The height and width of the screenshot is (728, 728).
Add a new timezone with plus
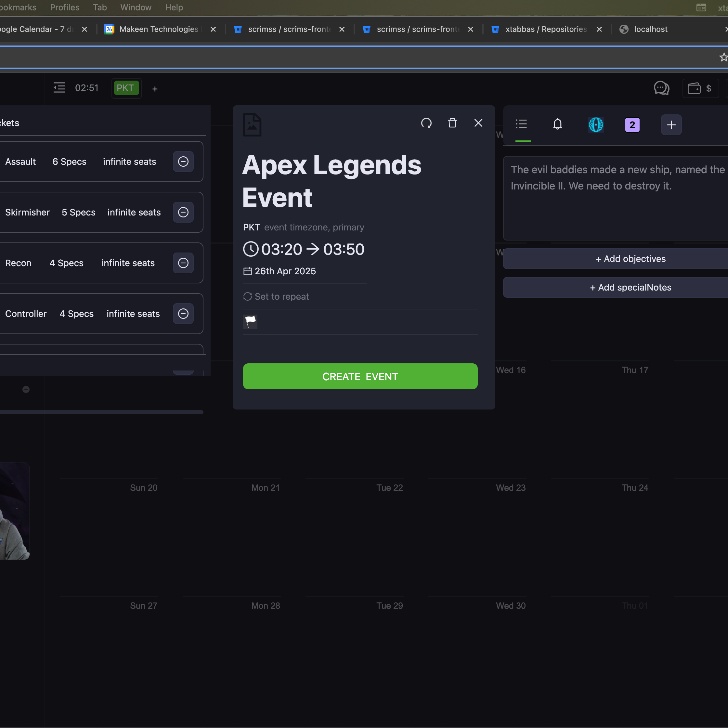154,89
